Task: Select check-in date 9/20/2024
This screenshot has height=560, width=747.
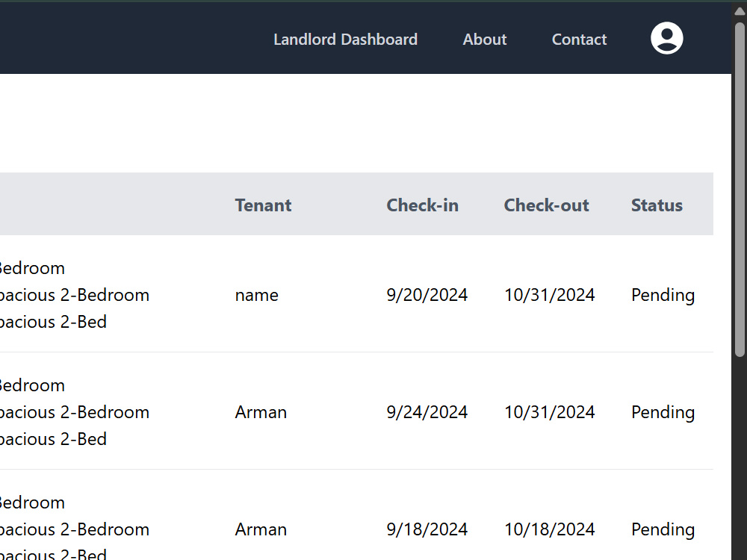Action: [427, 295]
